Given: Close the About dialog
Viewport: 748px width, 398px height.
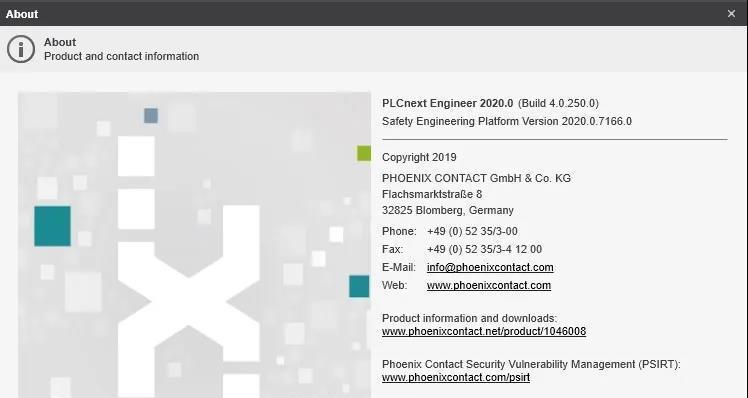Looking at the screenshot, I should (x=731, y=14).
